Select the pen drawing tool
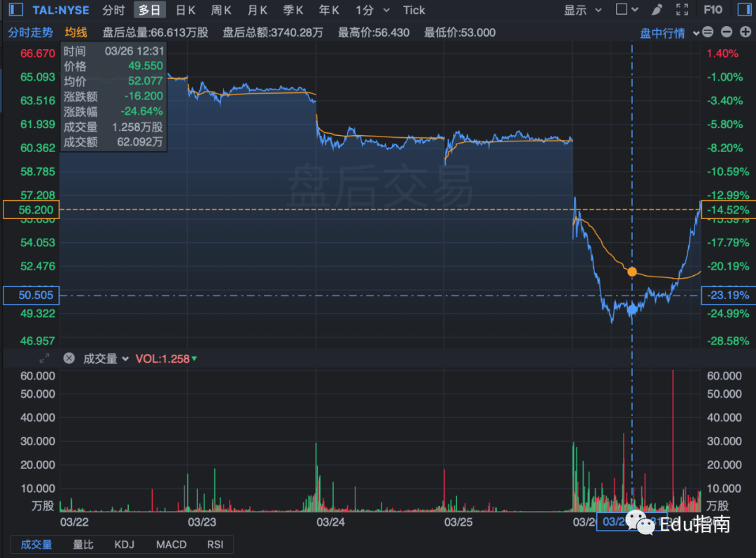This screenshot has width=756, height=558. coord(657,10)
